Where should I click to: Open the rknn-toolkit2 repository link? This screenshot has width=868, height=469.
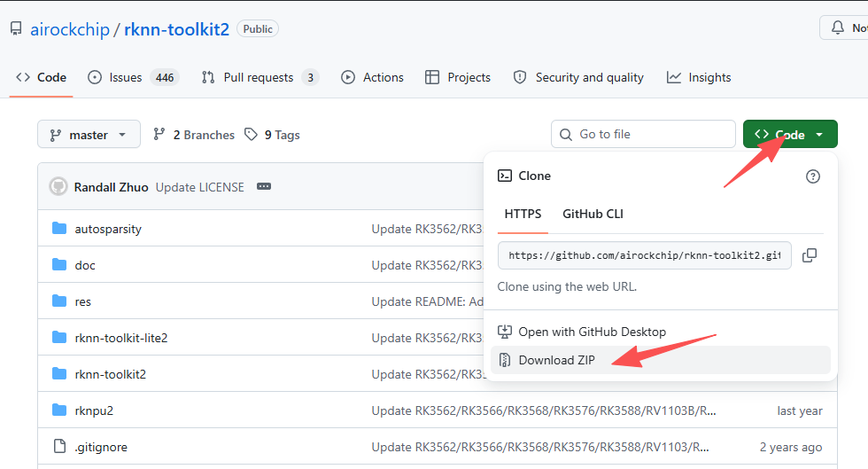coord(176,29)
